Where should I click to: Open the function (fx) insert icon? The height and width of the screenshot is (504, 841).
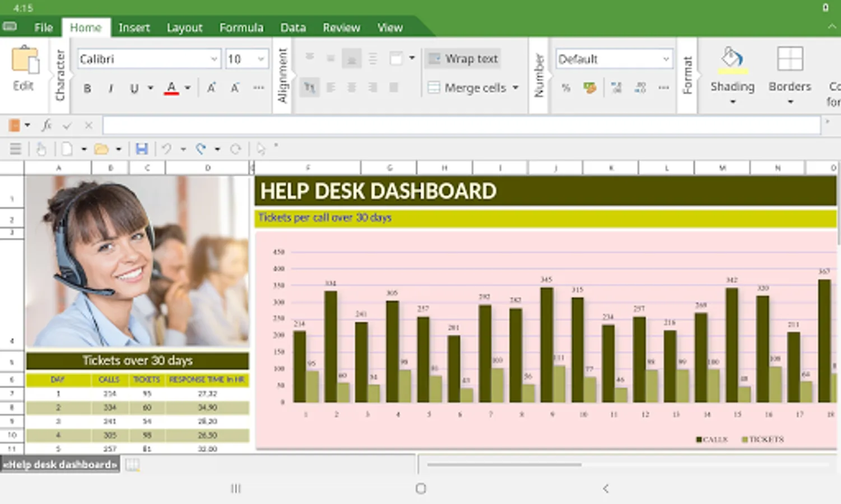[47, 125]
